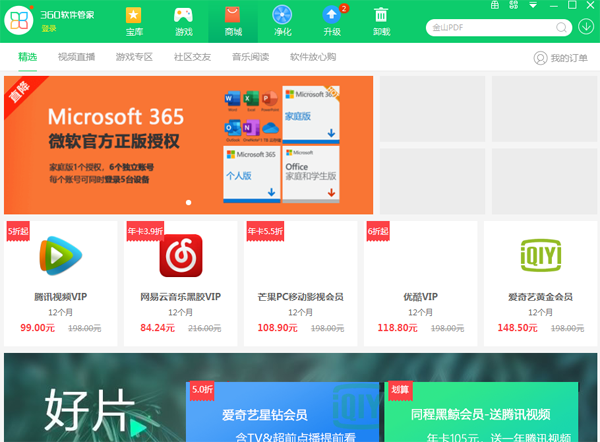Screen dimensions: 600x442
Task: Open the 网易云音乐黑胶VIP product title
Action: 181,297
